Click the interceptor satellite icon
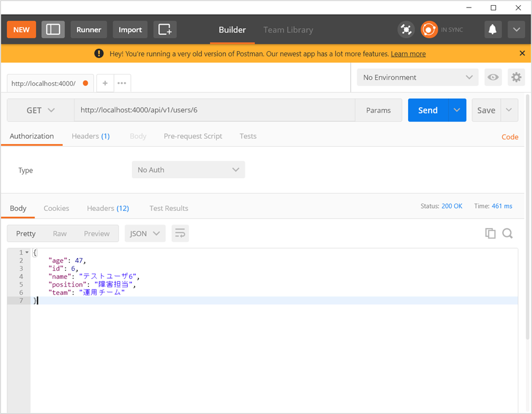This screenshot has width=532, height=414. pyautogui.click(x=406, y=29)
